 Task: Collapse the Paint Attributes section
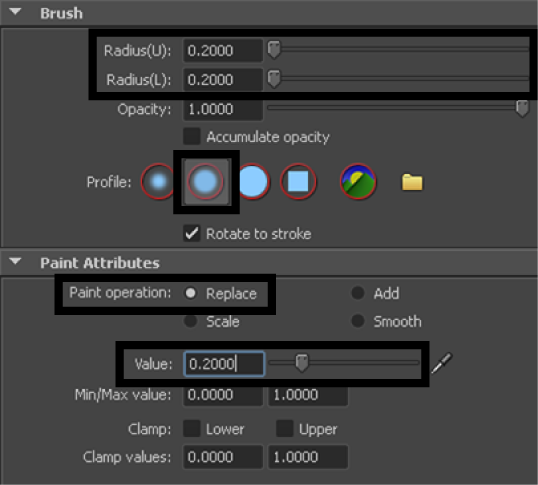(15, 262)
